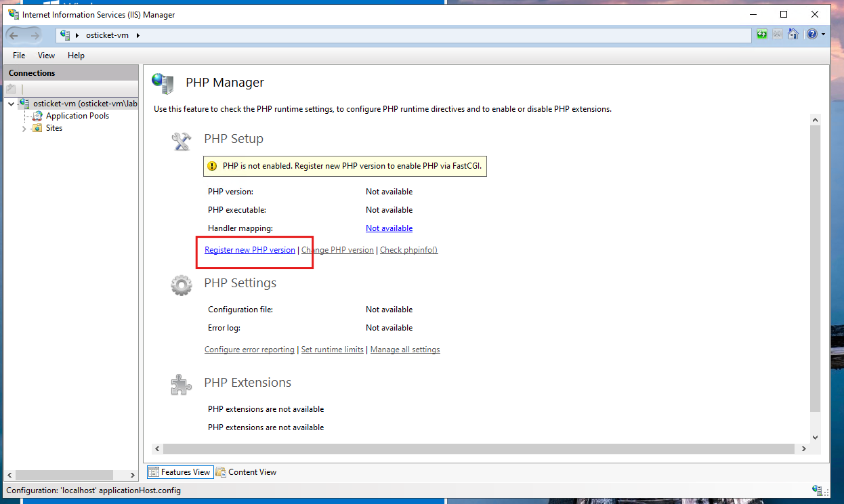This screenshot has height=504, width=844.
Task: Click the Stop icon in address bar
Action: point(777,35)
